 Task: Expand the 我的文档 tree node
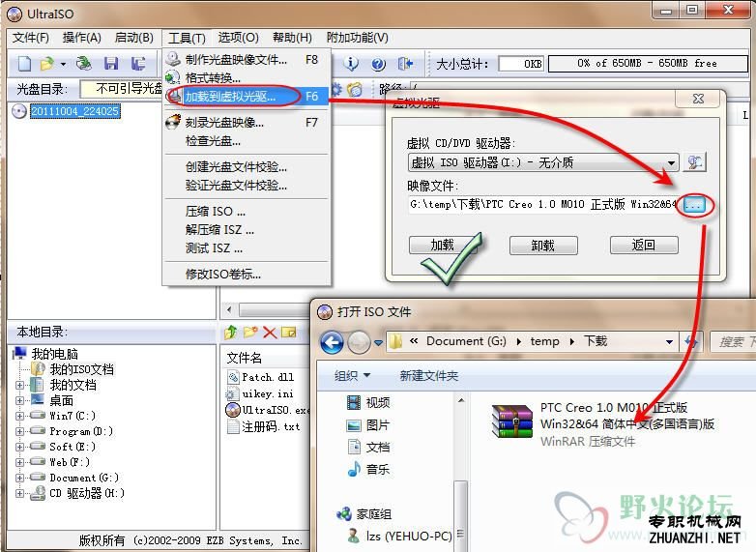[x=19, y=385]
